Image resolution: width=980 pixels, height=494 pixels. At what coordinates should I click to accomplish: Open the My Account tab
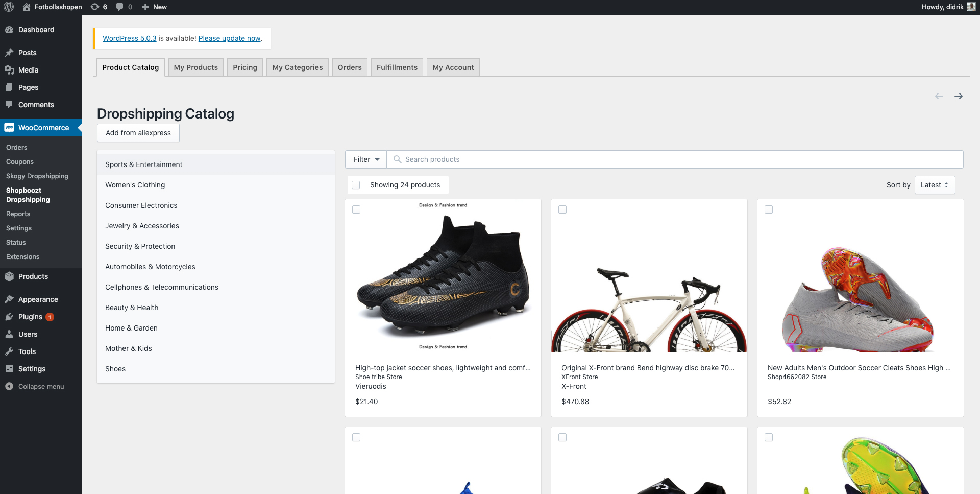click(x=453, y=67)
